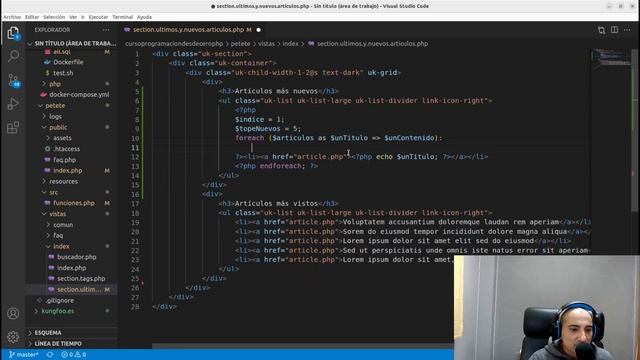Open the ai.sql file
Viewport: 640px width, 360px height.
click(x=62, y=52)
